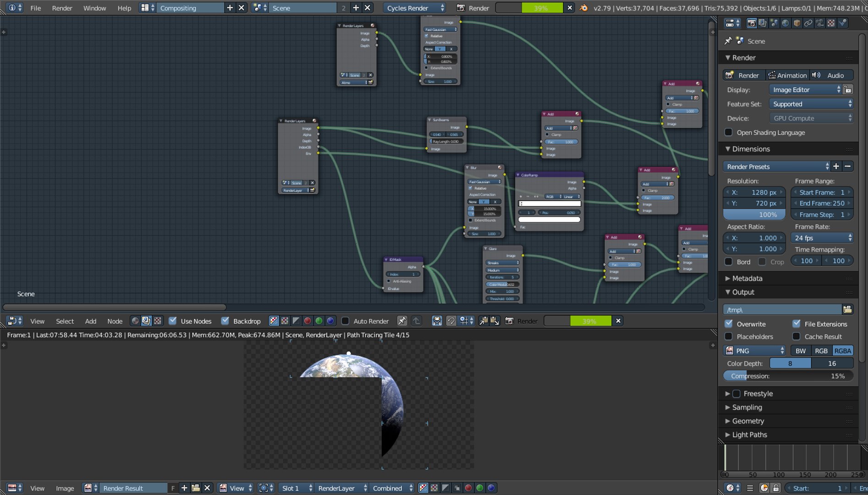This screenshot has width=868, height=495.
Task: Show red channel in node editor backdrop
Action: coord(308,321)
